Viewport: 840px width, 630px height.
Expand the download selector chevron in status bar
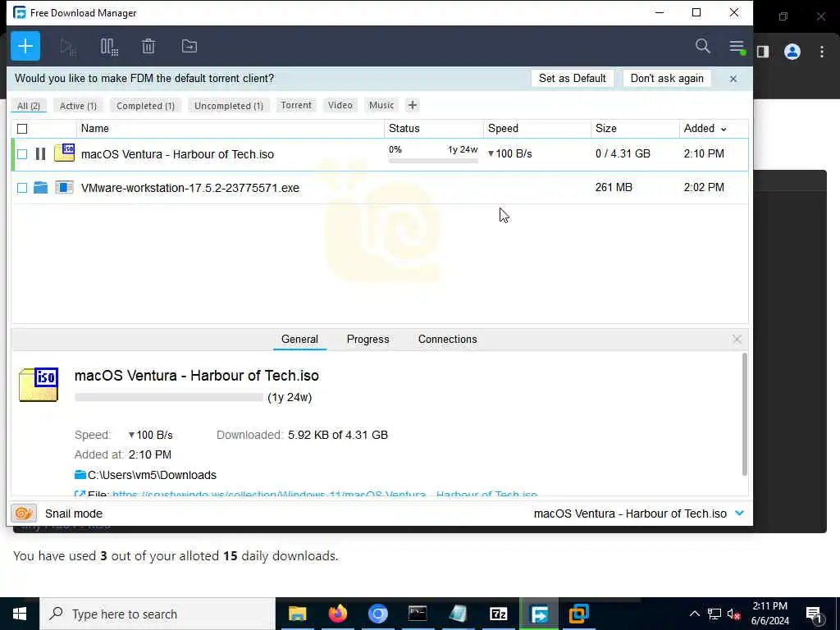739,514
